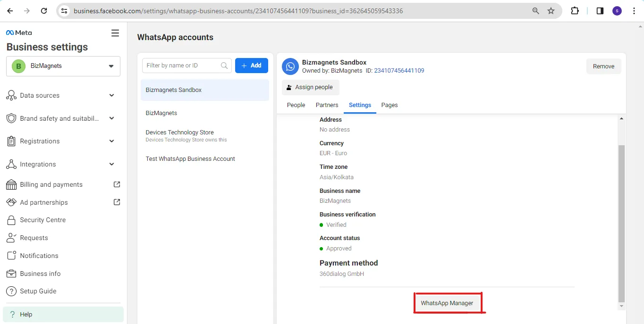Go back with browser back arrow
This screenshot has height=324, width=644.
click(x=10, y=10)
